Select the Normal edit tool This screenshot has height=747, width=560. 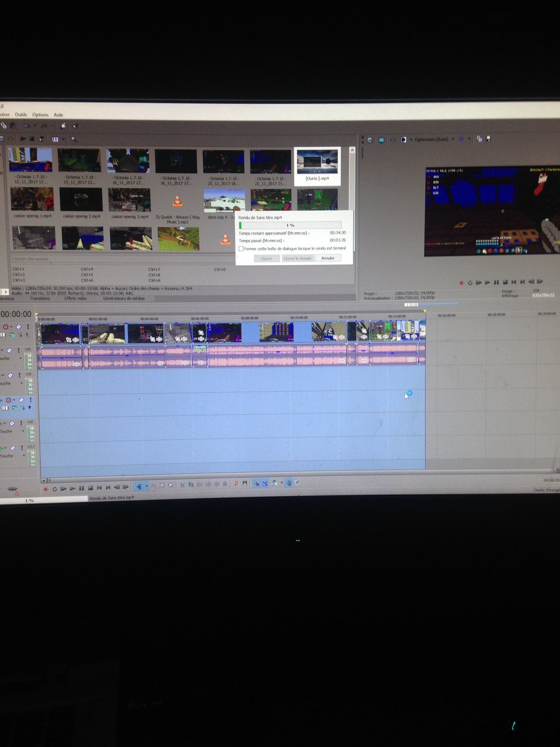(139, 486)
